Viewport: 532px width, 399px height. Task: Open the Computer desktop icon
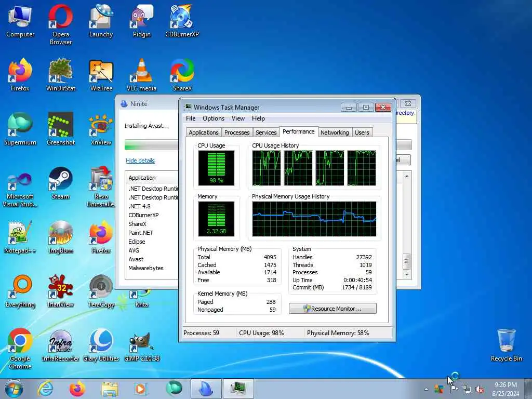[x=20, y=21]
